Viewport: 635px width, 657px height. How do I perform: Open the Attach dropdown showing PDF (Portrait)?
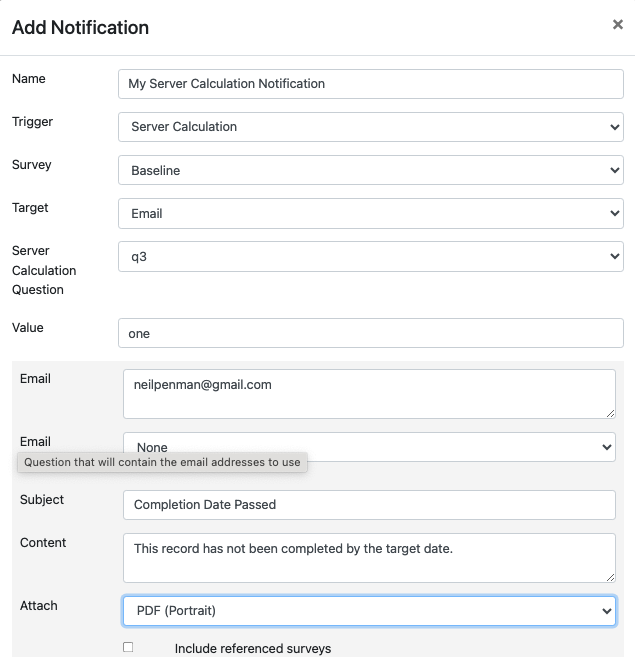[369, 611]
